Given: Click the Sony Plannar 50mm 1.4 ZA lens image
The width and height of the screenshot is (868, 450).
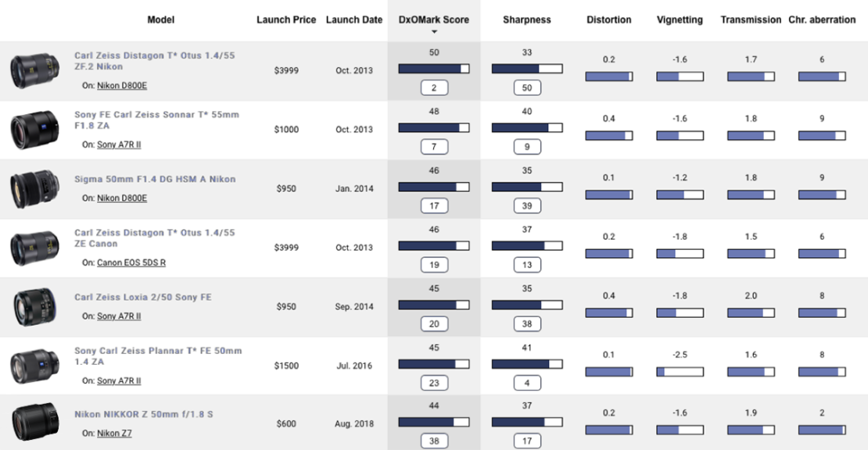Looking at the screenshot, I should (x=31, y=365).
